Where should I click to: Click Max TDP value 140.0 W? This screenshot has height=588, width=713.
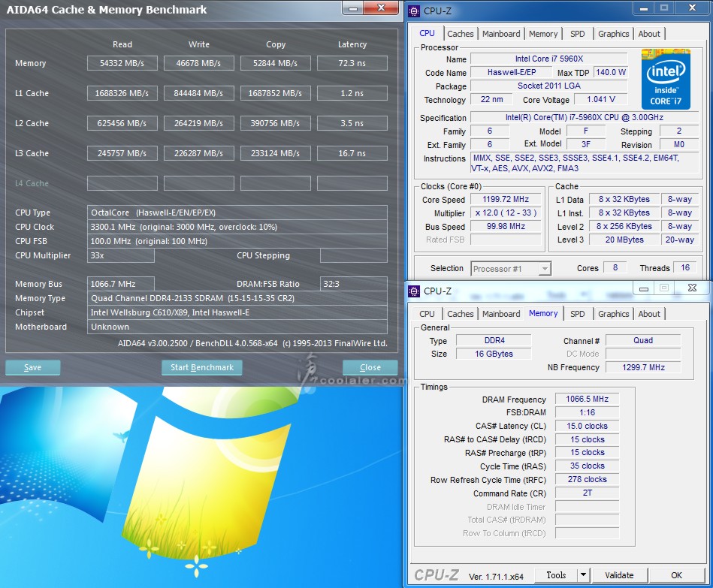610,72
